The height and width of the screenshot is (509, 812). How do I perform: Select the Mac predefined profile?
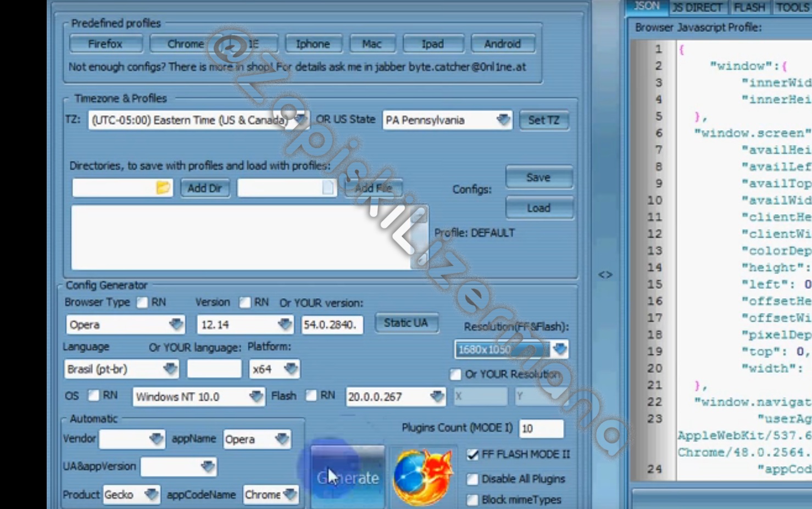pos(372,44)
